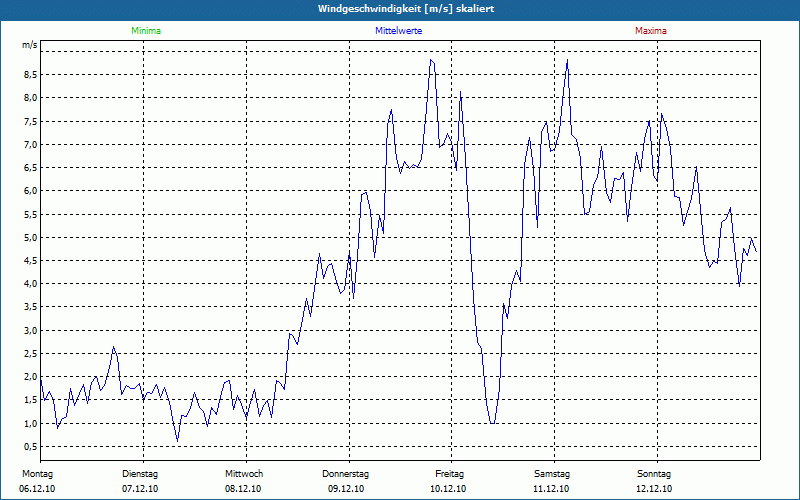The image size is (800, 500).
Task: Click the 08.12.10 date label
Action: [x=243, y=489]
